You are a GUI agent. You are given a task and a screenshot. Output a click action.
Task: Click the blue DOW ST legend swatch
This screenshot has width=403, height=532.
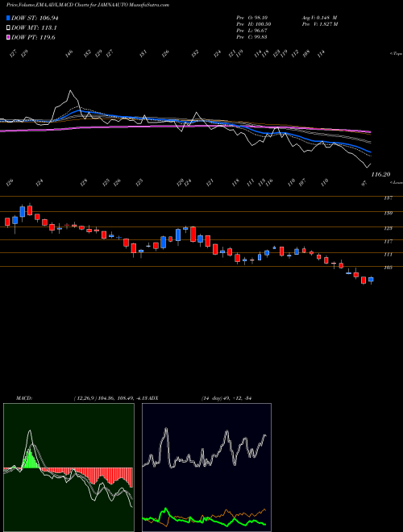click(9, 18)
